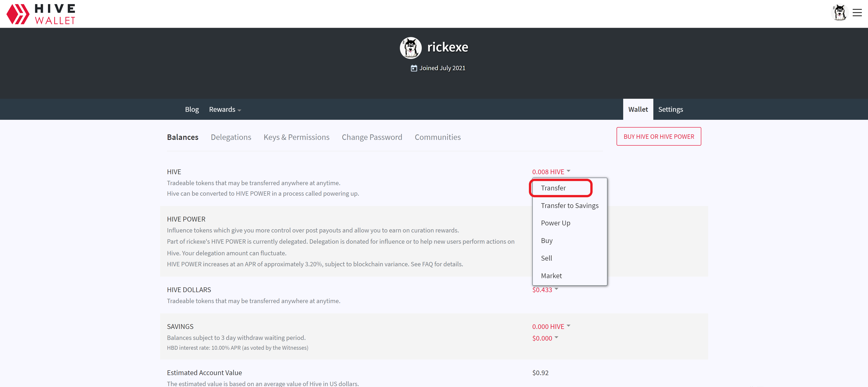Click the $0.92 account value

click(x=541, y=373)
